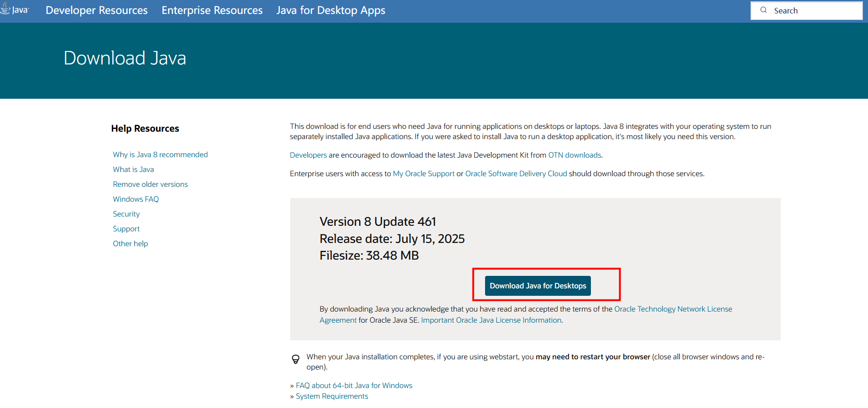The width and height of the screenshot is (868, 408).
Task: Open the What is Java link
Action: (133, 169)
